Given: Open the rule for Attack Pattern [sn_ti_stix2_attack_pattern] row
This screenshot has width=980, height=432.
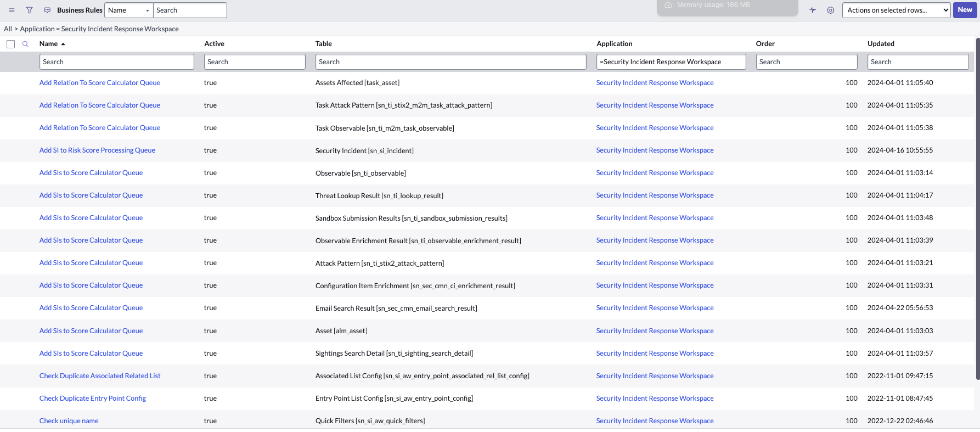Looking at the screenshot, I should click(91, 263).
